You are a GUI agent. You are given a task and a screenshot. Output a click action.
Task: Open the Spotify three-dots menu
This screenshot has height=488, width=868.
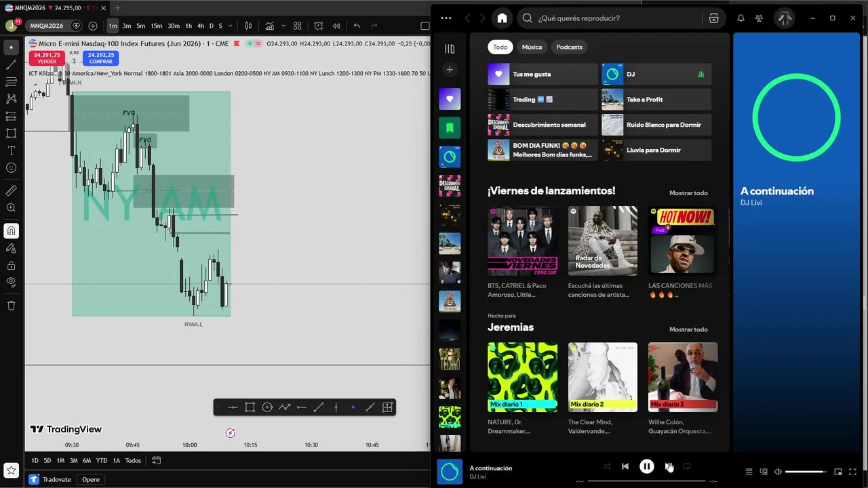point(446,18)
